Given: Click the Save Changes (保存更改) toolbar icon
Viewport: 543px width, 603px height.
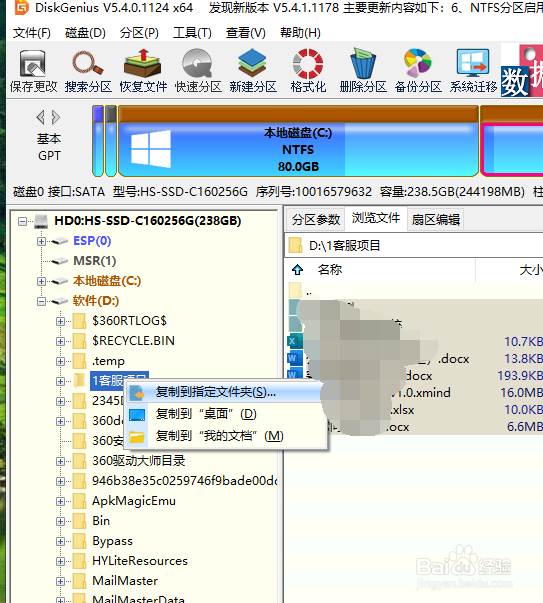Looking at the screenshot, I should click(x=33, y=71).
